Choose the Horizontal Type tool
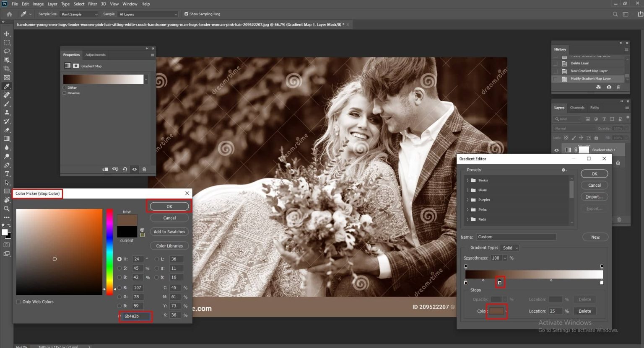Image resolution: width=644 pixels, height=348 pixels. coord(6,174)
